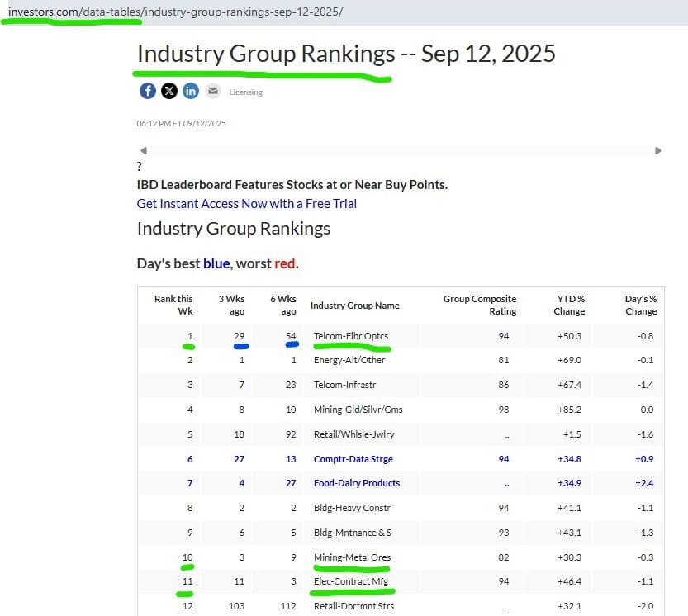Click the +2.4 day's change for Food-Dairy Products
The width and height of the screenshot is (688, 616).
pyautogui.click(x=644, y=483)
